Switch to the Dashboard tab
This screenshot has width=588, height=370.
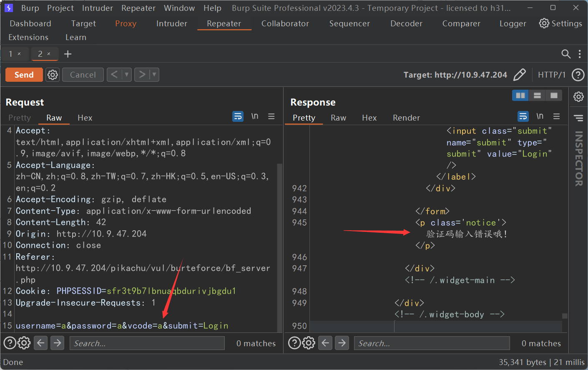tap(30, 23)
